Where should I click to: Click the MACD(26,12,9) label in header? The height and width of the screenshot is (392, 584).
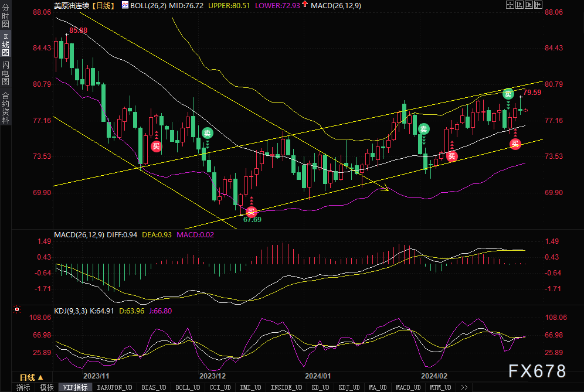pyautogui.click(x=336, y=6)
